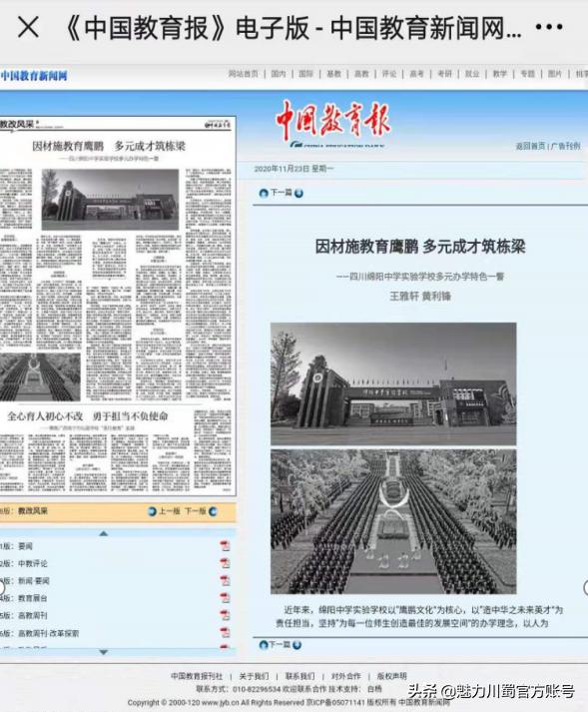Image resolution: width=588 pixels, height=712 pixels.
Task: Click the red 中国教育报 masthead logo
Action: tap(333, 120)
